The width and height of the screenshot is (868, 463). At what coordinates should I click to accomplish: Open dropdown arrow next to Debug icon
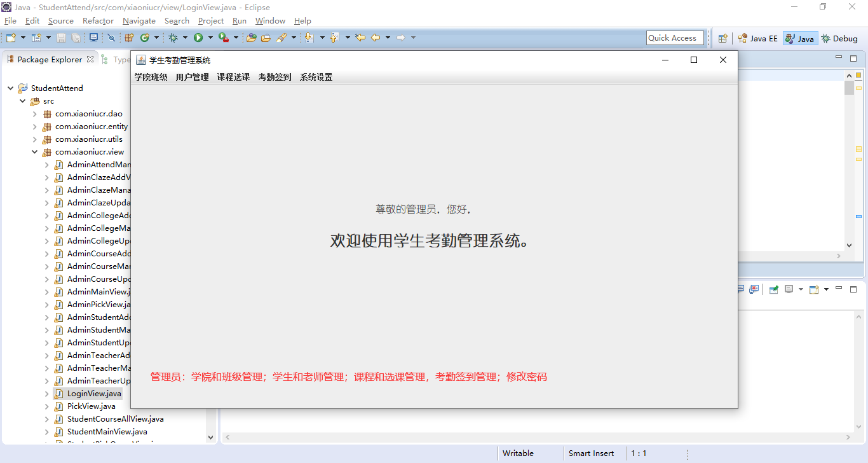tap(185, 38)
